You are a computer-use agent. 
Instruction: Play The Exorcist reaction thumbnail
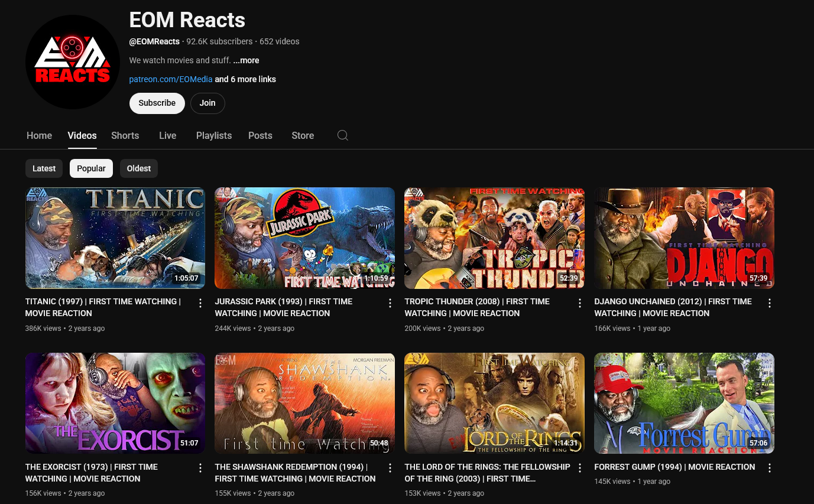tap(115, 403)
